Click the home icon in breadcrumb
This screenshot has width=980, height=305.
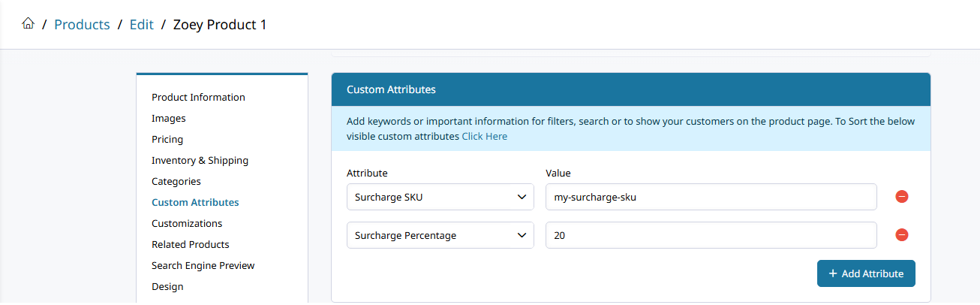click(29, 24)
